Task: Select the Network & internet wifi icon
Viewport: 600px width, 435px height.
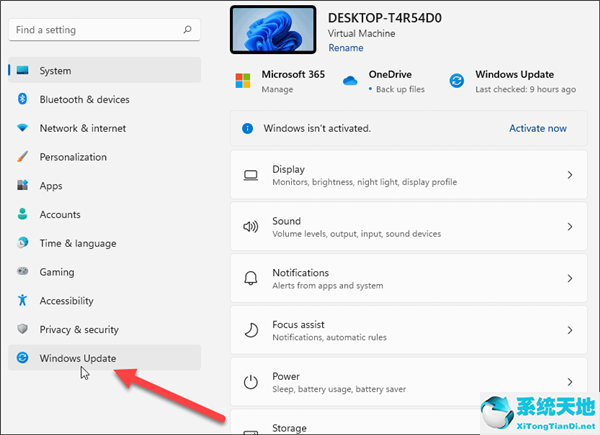Action: point(22,128)
